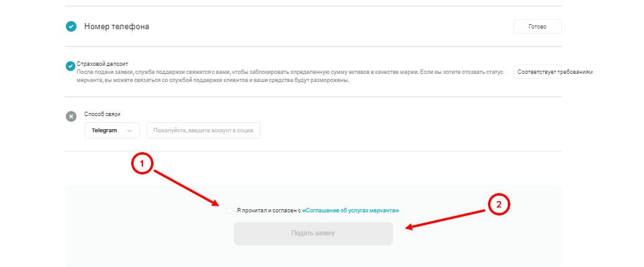The image size is (644, 267).
Task: Submit with the Подать заявку button
Action: 313,233
